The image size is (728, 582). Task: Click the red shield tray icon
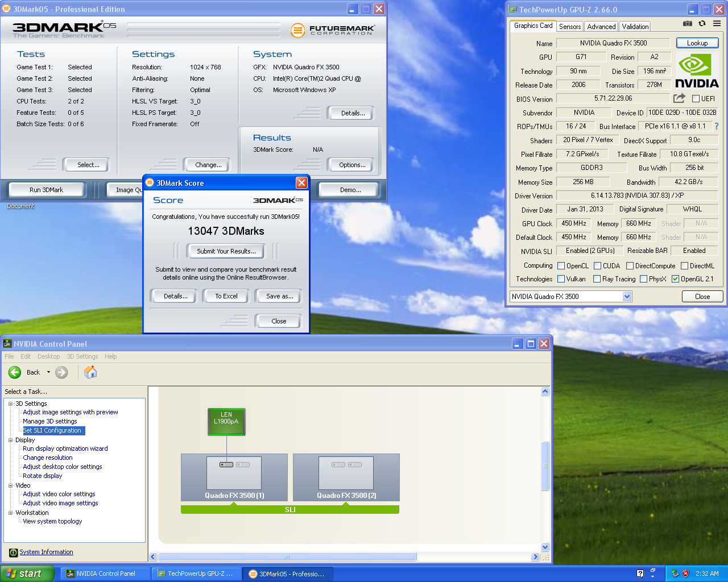(685, 573)
